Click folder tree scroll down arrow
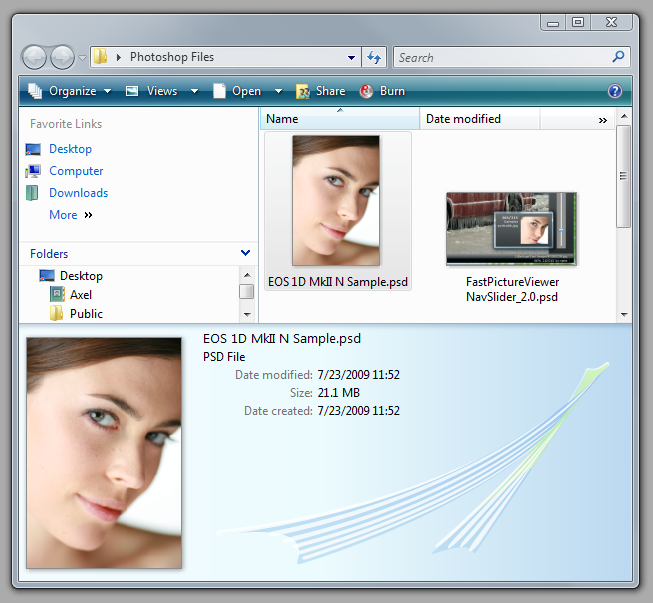Image resolution: width=653 pixels, height=603 pixels. 247,314
